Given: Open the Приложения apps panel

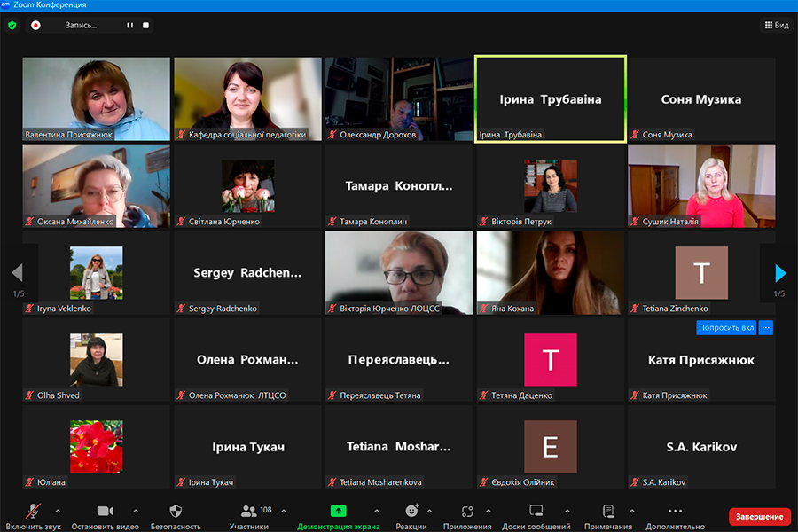Looking at the screenshot, I should point(467,512).
